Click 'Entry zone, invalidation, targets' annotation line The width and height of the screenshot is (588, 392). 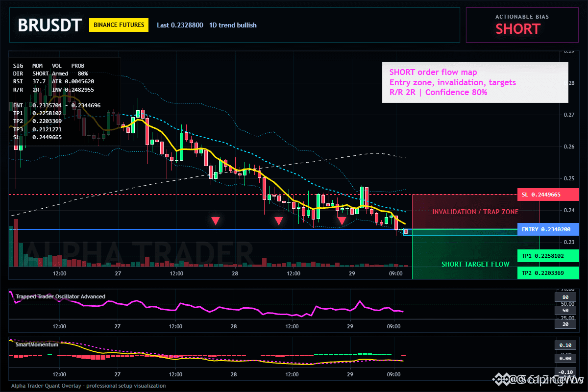point(453,82)
